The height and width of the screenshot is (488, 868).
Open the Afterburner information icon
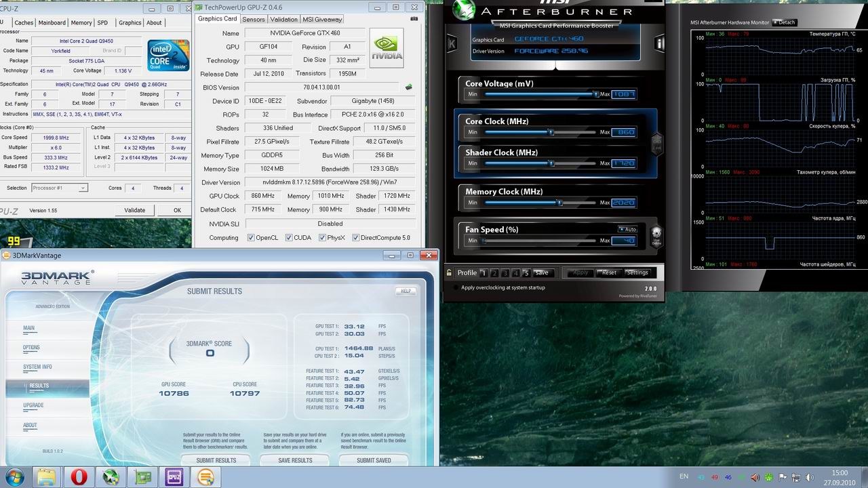point(659,44)
